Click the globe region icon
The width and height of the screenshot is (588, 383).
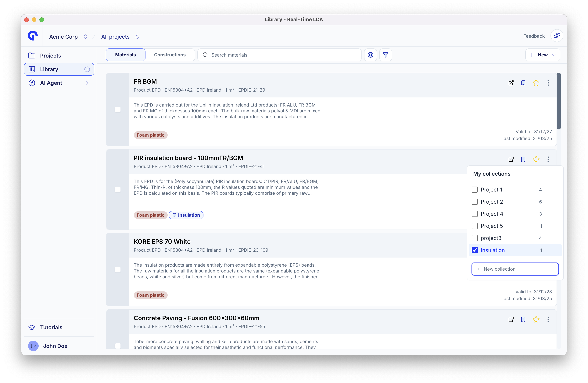pos(370,55)
